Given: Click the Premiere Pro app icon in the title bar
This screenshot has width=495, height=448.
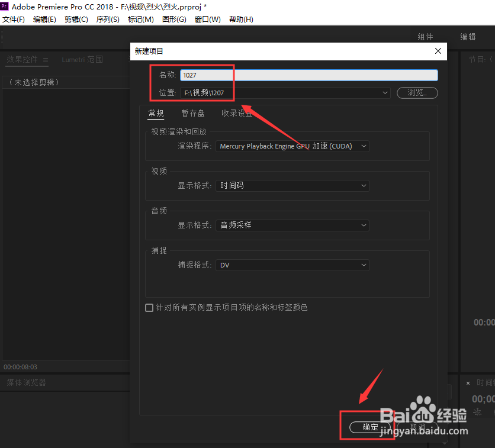Looking at the screenshot, I should pyautogui.click(x=4, y=7).
